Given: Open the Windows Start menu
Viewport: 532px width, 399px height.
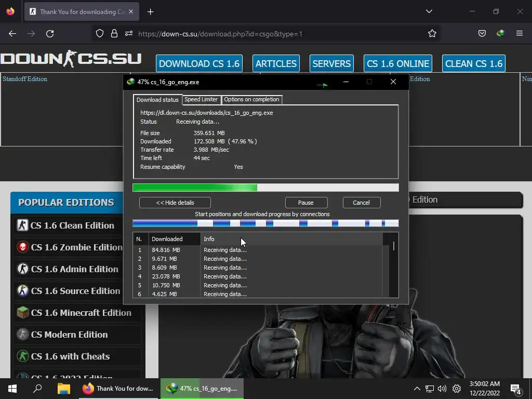Looking at the screenshot, I should [12, 389].
